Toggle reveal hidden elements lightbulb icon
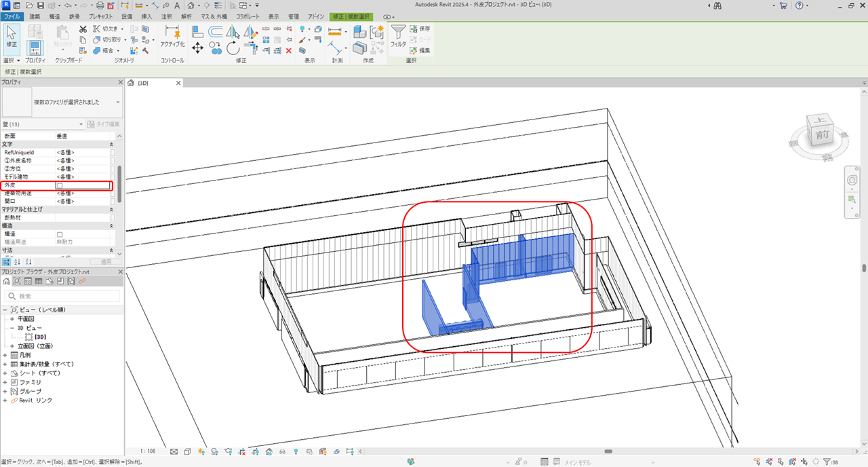This screenshot has height=467, width=868. pos(296,451)
